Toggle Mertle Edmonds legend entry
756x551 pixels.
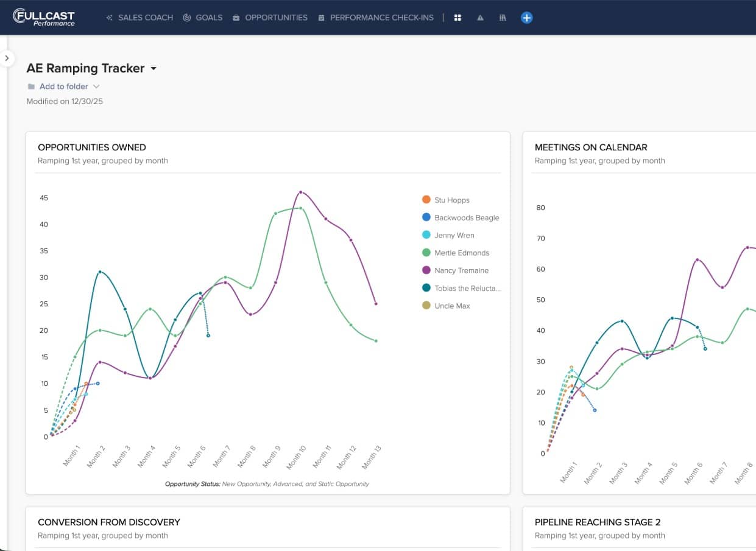[456, 253]
